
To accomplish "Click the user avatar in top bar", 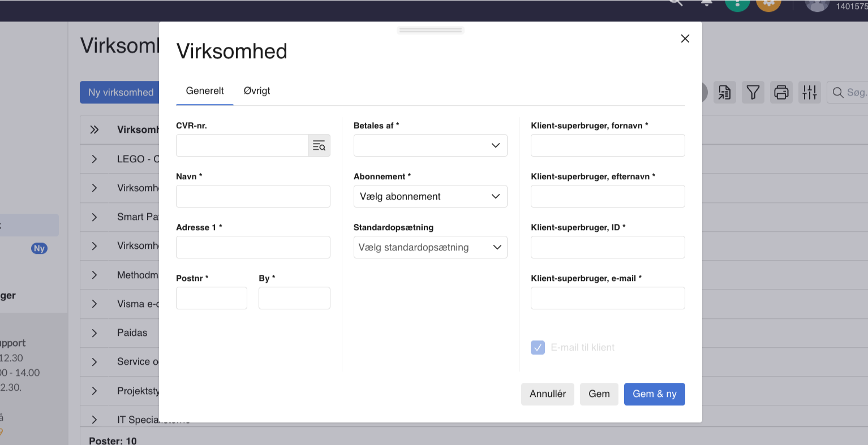I will click(x=817, y=4).
